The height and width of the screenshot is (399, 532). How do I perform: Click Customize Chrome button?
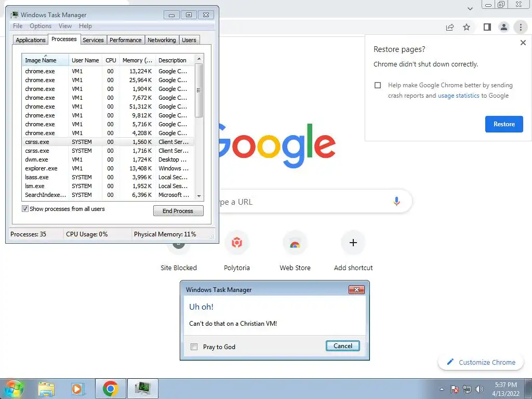pyautogui.click(x=482, y=362)
